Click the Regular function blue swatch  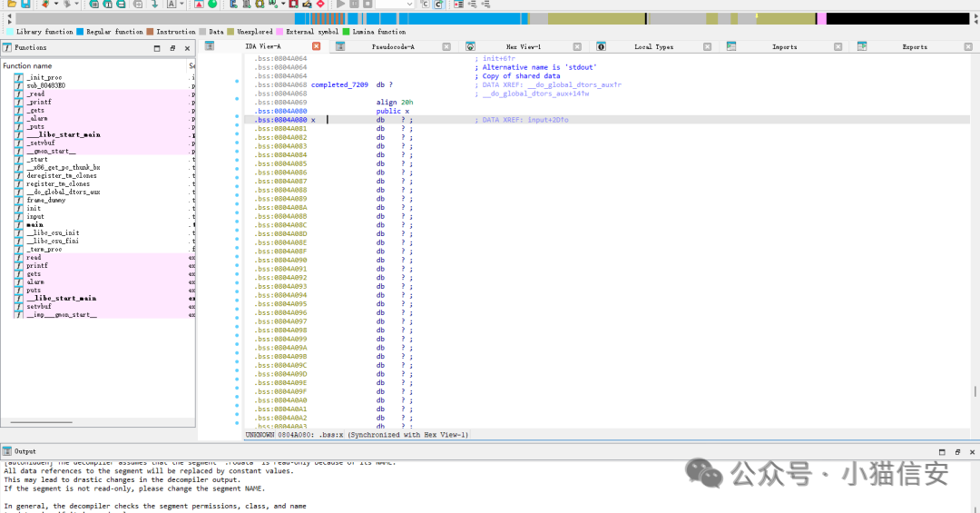pyautogui.click(x=80, y=31)
